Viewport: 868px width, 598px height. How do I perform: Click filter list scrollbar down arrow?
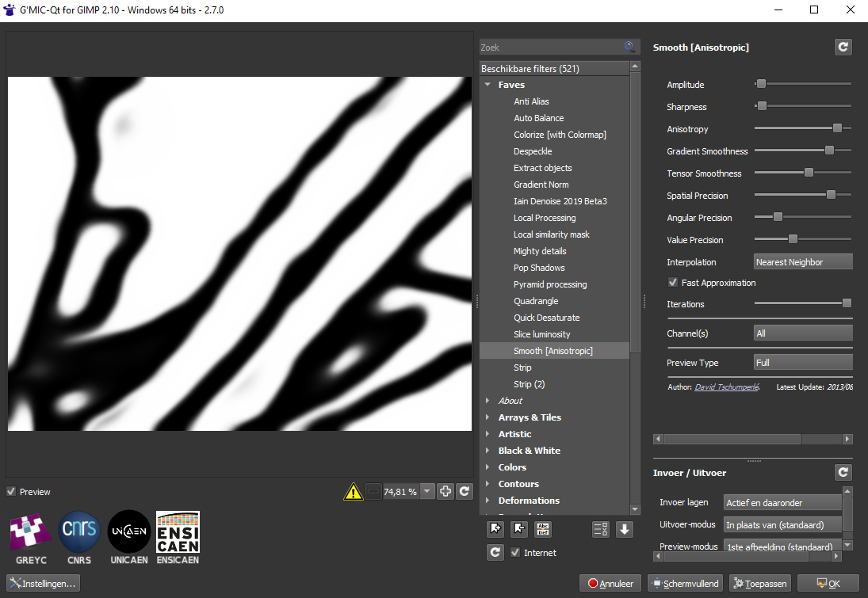click(x=635, y=509)
